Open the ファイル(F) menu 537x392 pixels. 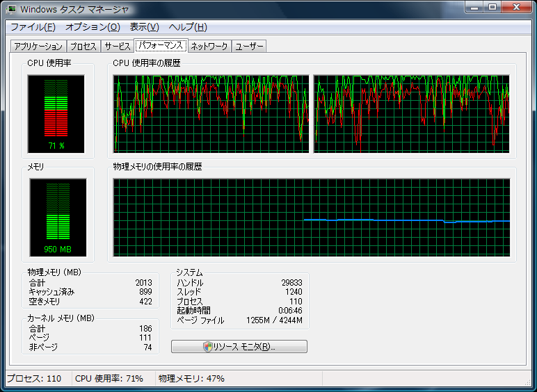coord(33,27)
